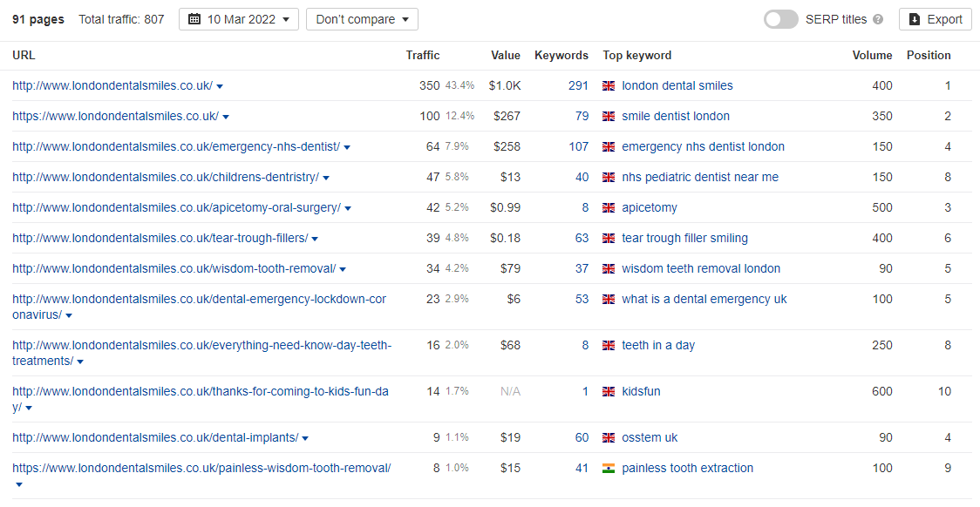Click the UK flag beside 'osstem uk'
The height and width of the screenshot is (507, 980).
609,438
